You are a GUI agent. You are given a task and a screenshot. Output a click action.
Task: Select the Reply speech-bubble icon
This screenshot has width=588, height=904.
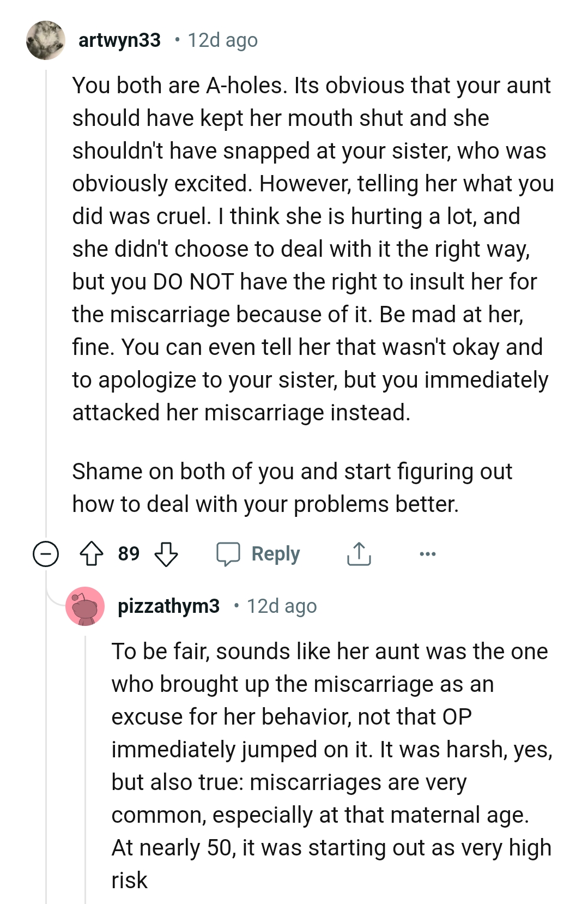(229, 553)
